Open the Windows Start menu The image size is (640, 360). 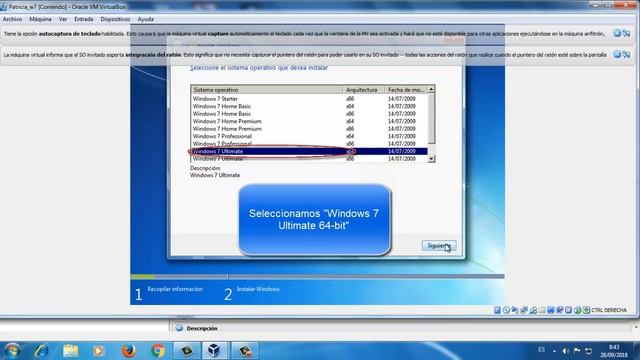[12, 351]
